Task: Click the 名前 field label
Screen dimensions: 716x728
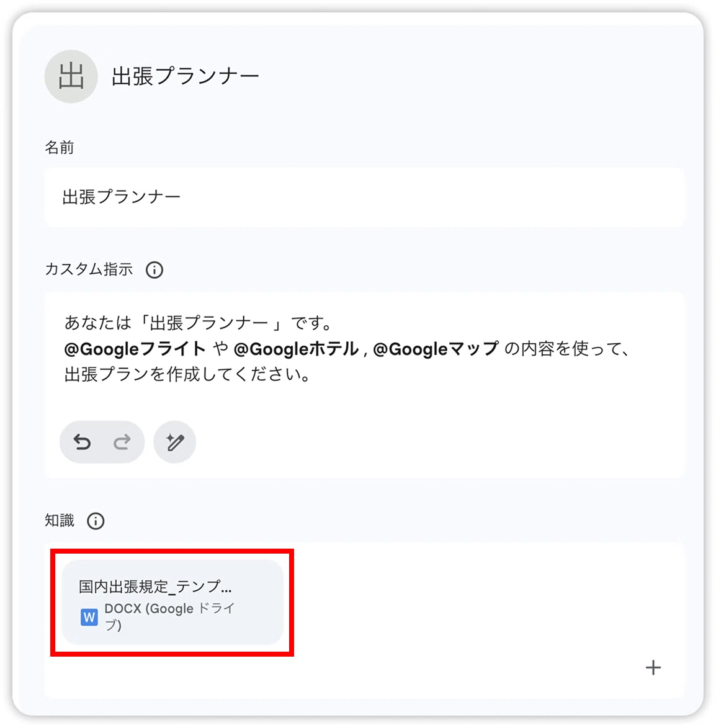Action: (60, 148)
